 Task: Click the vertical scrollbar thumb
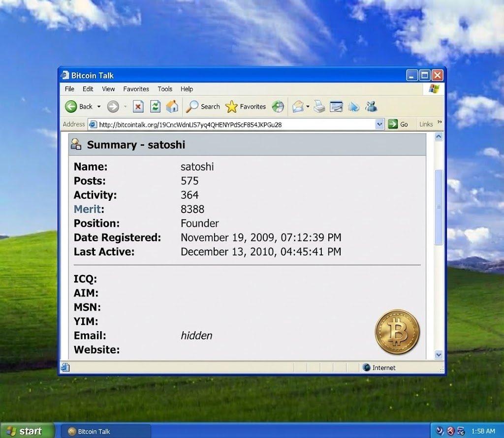439,207
